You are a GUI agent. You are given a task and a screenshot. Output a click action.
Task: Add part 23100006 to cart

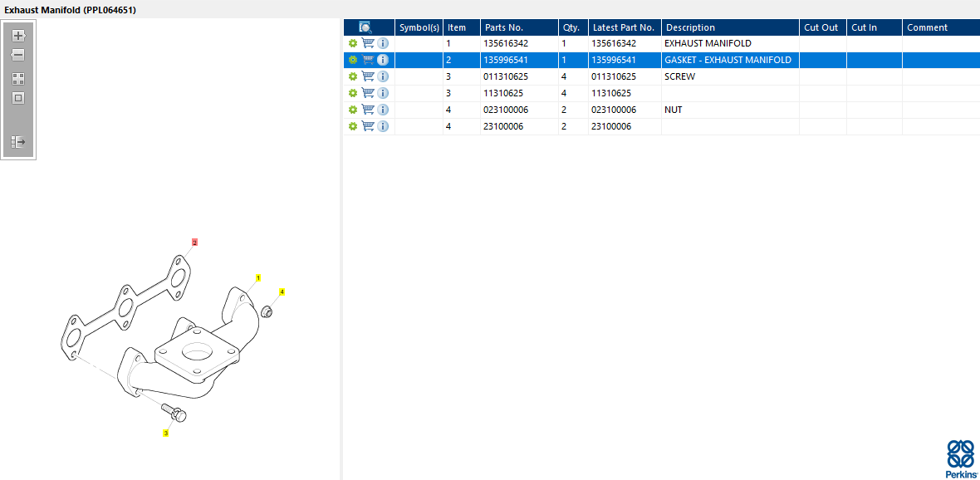(368, 125)
